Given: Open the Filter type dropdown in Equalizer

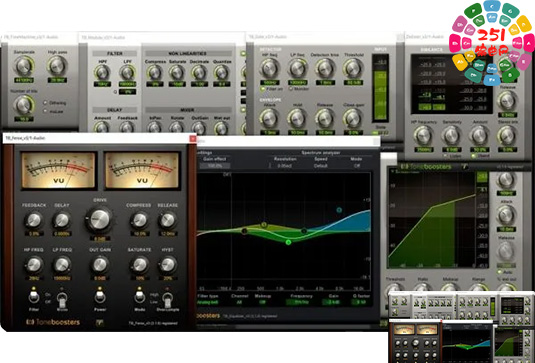Looking at the screenshot, I should click(x=208, y=302).
